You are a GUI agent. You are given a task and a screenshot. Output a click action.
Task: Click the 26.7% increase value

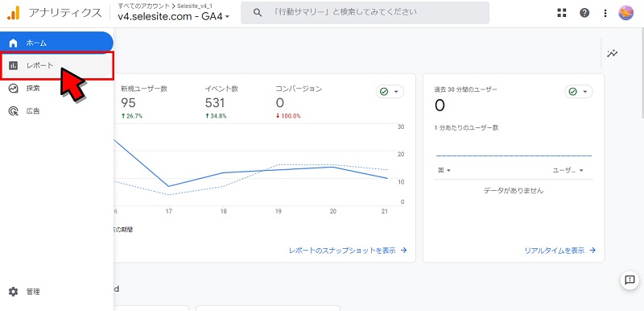(132, 116)
